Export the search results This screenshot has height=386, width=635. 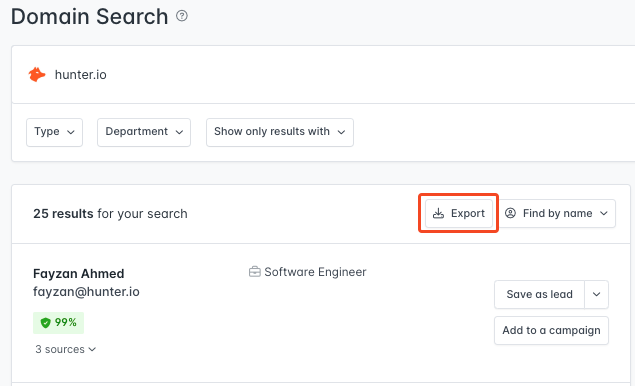click(x=458, y=213)
